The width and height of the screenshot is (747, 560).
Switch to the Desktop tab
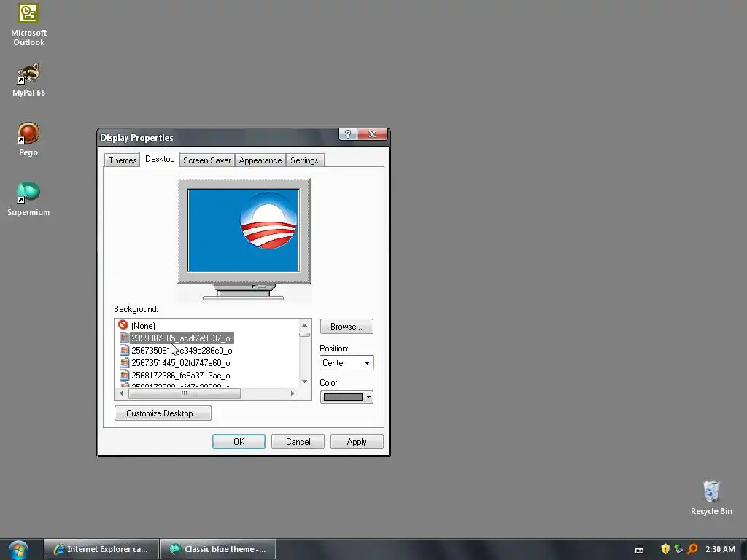pos(160,159)
